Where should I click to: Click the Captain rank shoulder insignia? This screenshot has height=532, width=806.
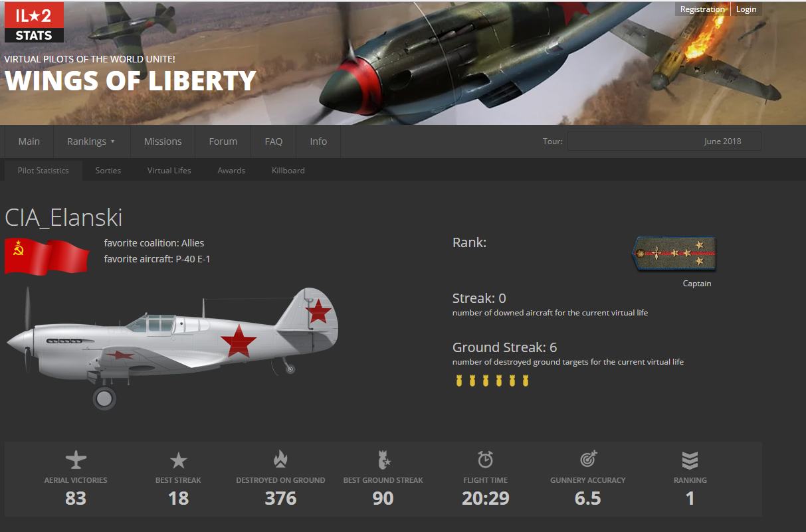[x=674, y=254]
